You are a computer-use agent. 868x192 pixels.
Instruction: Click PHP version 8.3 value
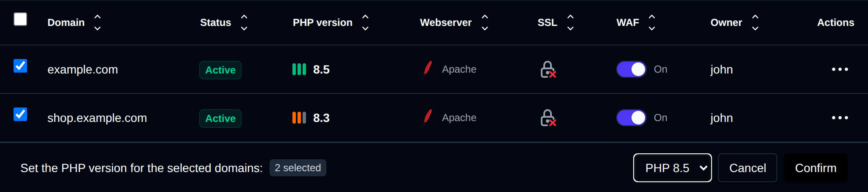tap(321, 118)
